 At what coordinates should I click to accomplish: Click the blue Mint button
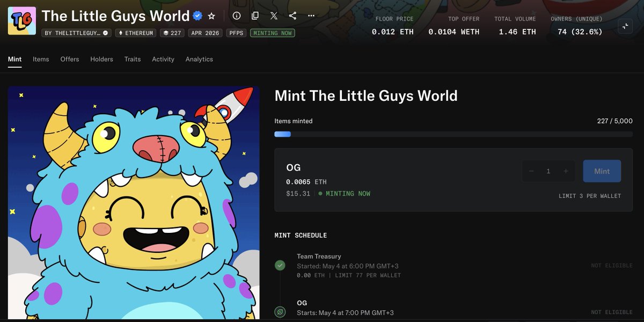[602, 171]
